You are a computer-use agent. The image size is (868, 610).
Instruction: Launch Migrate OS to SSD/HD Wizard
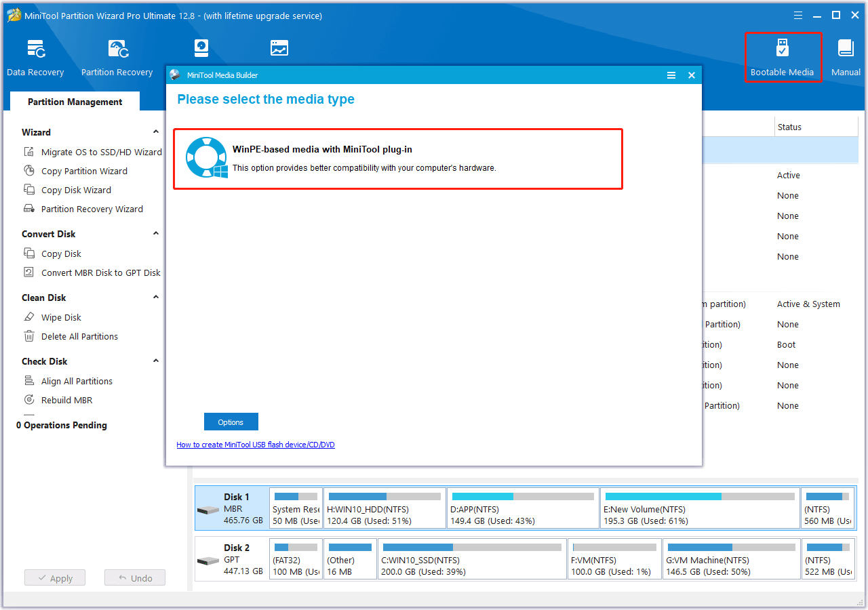(93, 152)
